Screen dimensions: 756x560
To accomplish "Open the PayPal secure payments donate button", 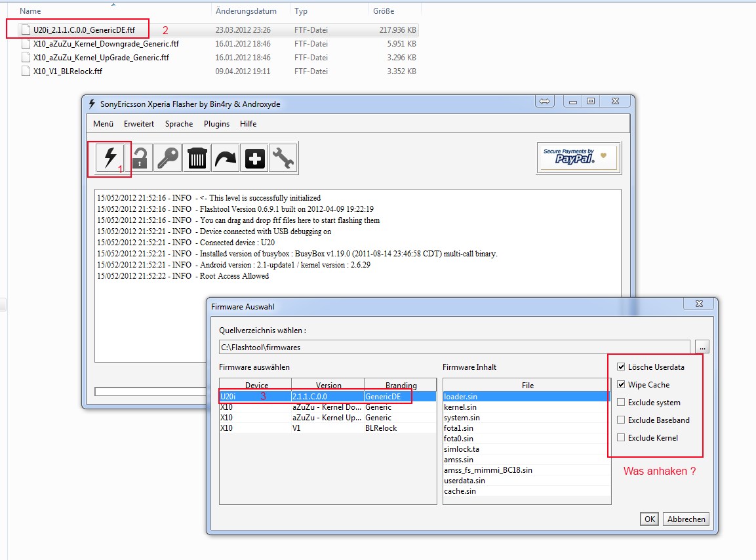I will click(578, 157).
